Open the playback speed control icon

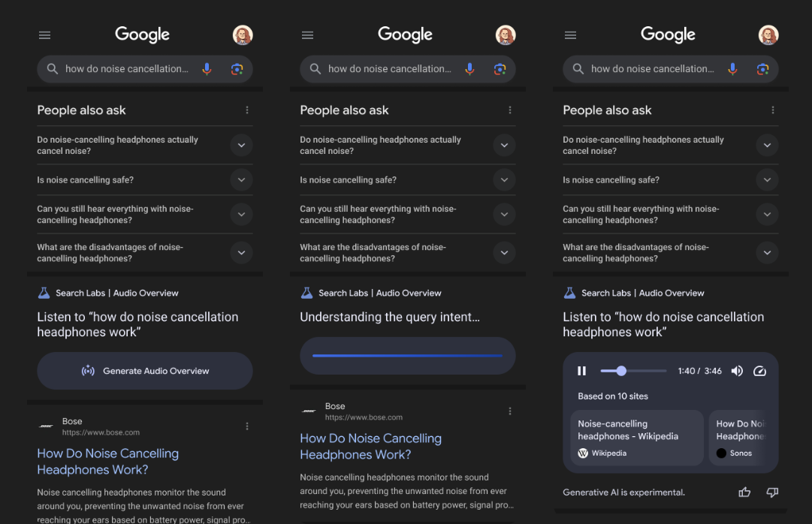pos(759,371)
